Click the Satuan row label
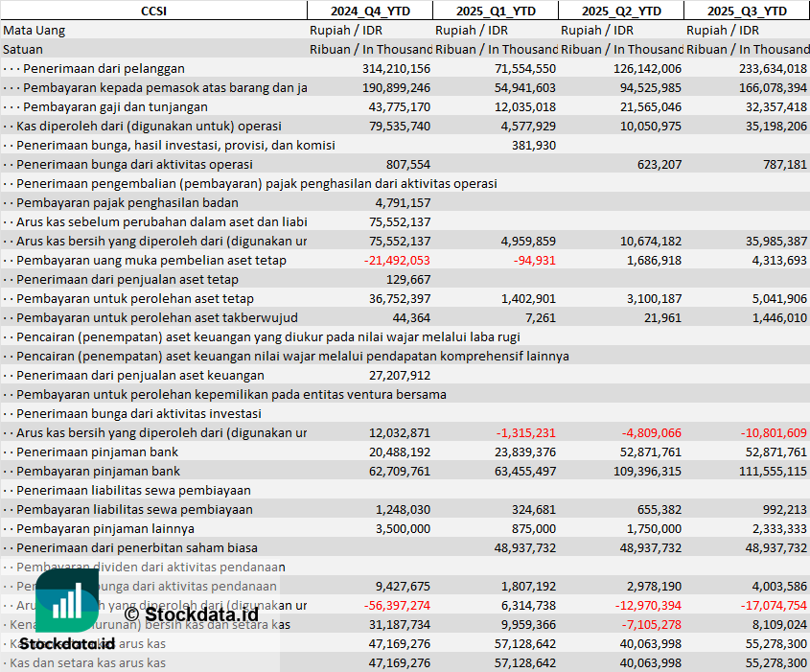 23,49
